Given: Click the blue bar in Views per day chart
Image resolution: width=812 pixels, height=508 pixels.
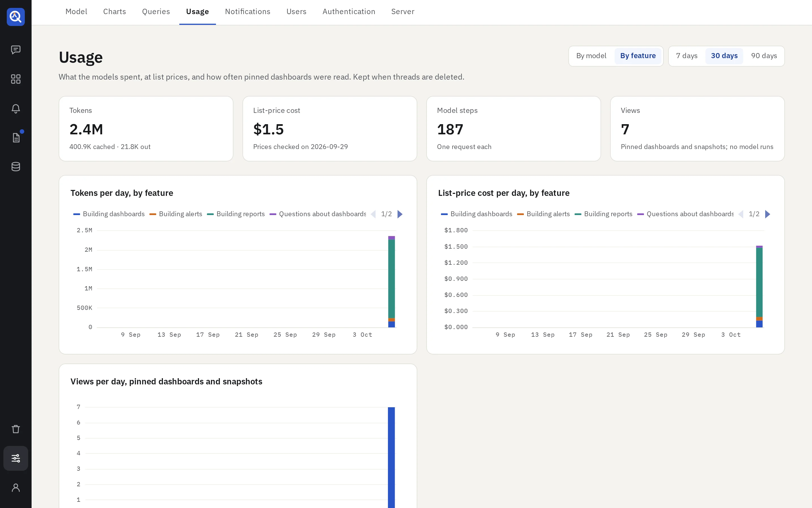Looking at the screenshot, I should pyautogui.click(x=391, y=457).
